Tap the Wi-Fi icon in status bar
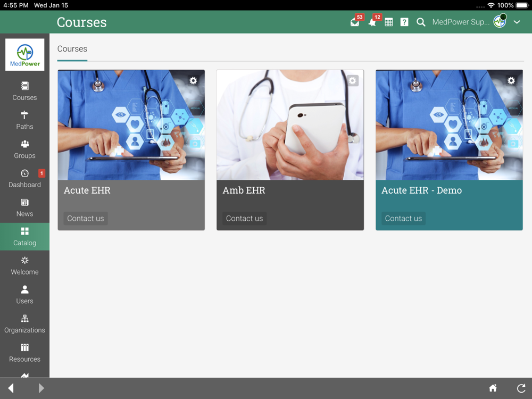 [x=491, y=5]
